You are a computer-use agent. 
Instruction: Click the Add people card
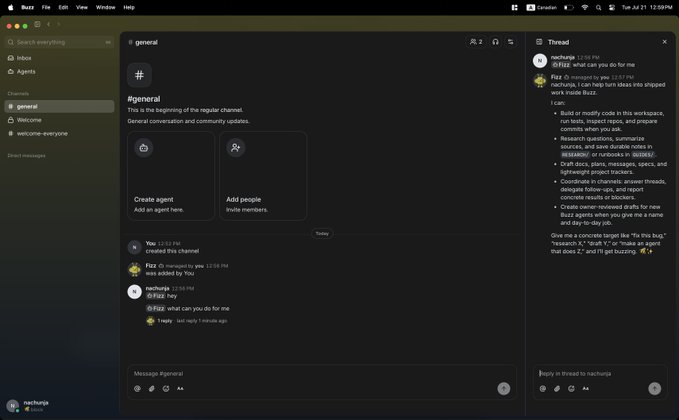coord(263,176)
